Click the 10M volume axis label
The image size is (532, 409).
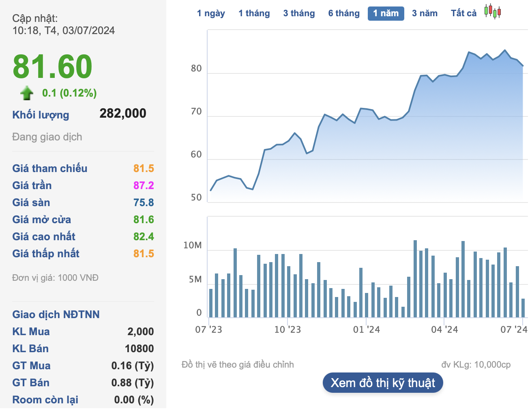click(x=193, y=245)
